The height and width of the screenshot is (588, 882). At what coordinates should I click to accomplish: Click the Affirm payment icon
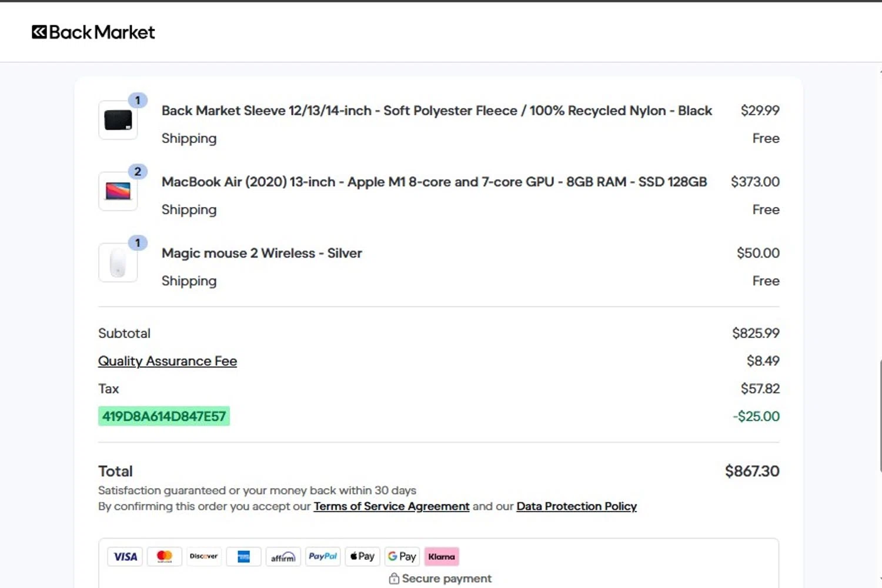283,556
